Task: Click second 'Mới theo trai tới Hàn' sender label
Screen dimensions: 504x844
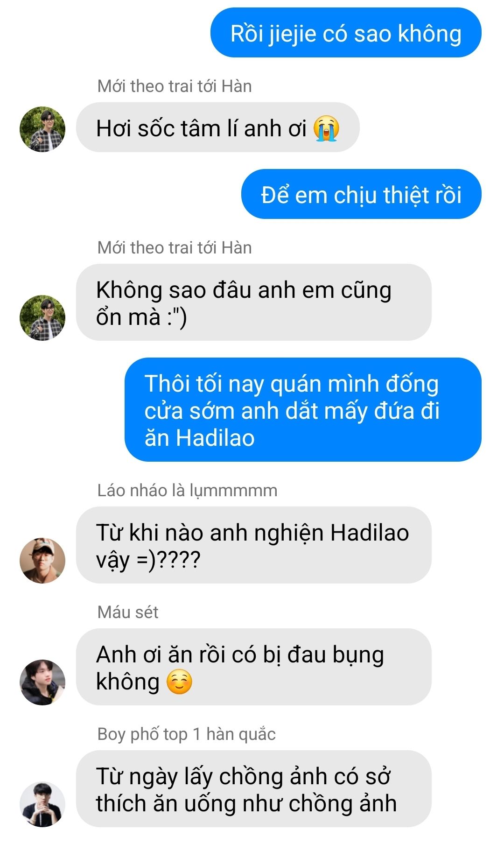Action: click(x=175, y=248)
